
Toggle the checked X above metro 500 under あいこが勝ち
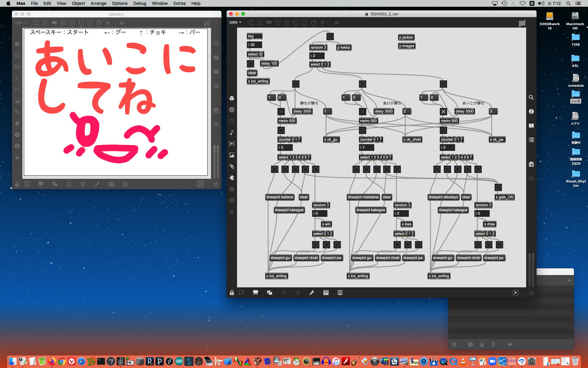click(443, 112)
